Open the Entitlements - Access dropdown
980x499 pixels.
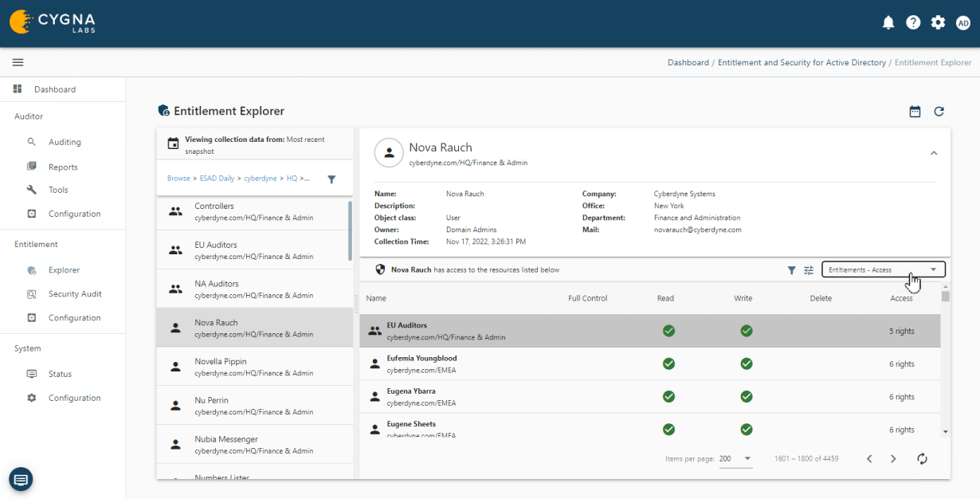pyautogui.click(x=883, y=269)
